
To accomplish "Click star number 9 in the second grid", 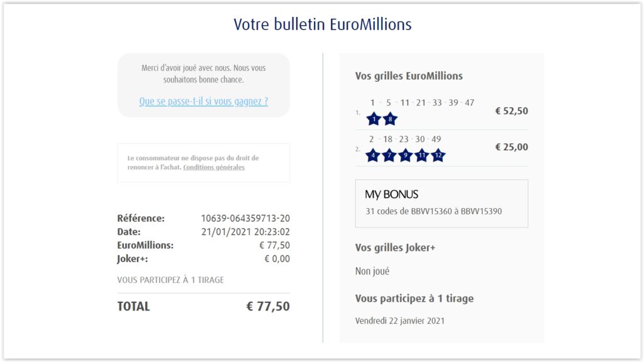I will coord(406,155).
